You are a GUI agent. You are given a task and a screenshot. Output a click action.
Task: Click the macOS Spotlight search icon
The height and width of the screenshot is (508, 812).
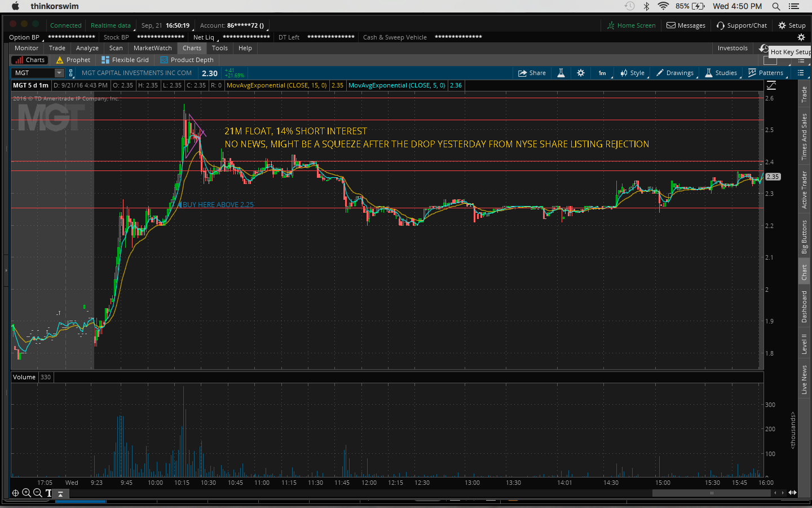776,6
